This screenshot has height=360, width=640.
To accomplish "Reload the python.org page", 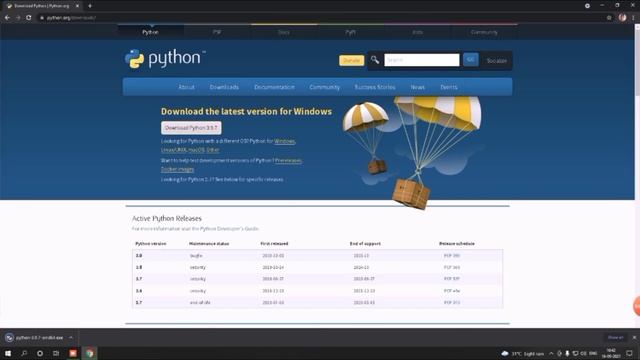I will tap(29, 18).
